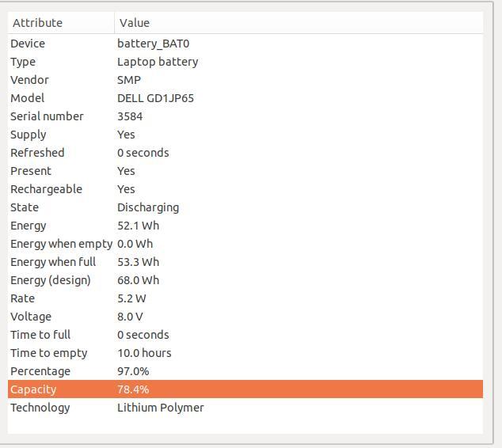This screenshot has height=448, width=502.
Task: Select the Refreshed attribute row
Action: tap(245, 153)
